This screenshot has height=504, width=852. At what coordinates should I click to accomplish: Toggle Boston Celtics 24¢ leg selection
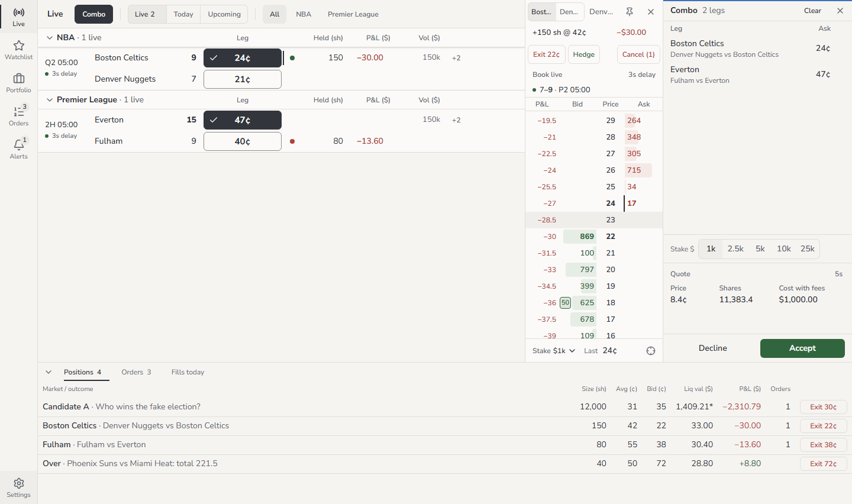point(243,58)
